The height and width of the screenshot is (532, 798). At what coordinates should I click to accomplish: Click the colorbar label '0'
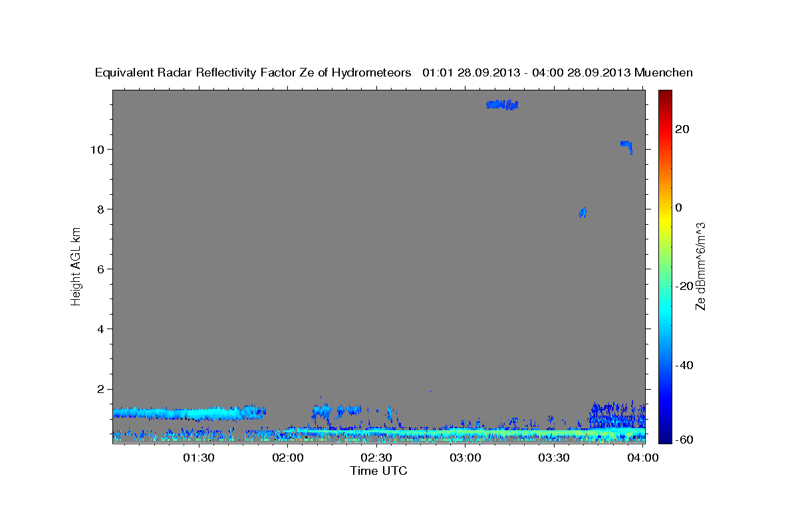coord(679,207)
